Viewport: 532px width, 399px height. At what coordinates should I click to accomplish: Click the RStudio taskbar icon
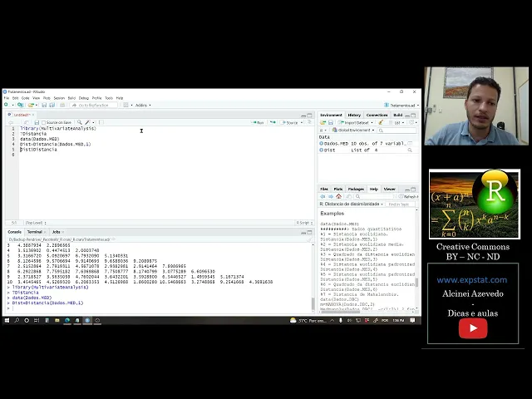click(x=87, y=320)
